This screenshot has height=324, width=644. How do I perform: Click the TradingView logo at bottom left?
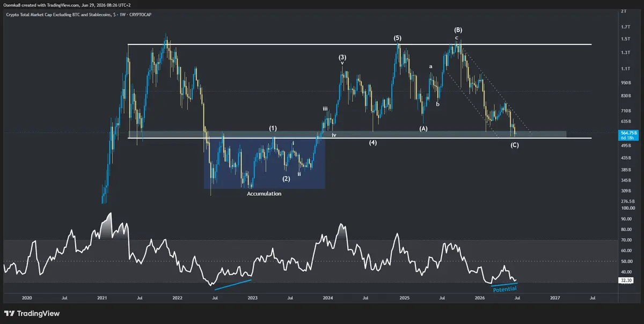tap(32, 313)
